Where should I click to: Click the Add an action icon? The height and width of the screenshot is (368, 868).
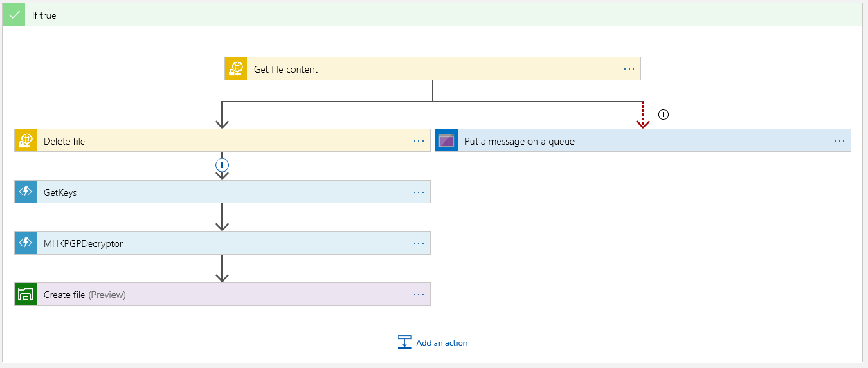405,342
